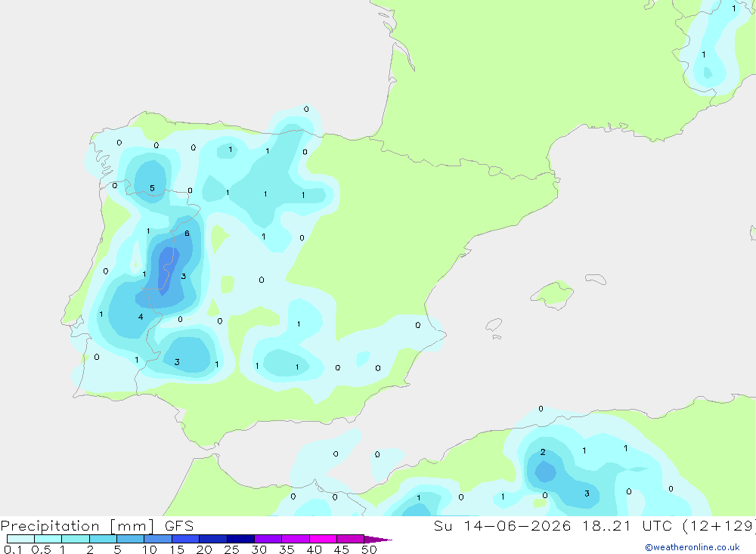Screen dimensions: 756x554
Task: Click the '40' legend scale label
Action: tap(314, 549)
